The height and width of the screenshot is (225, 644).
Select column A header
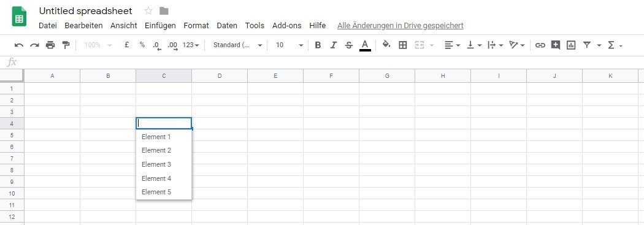pos(52,76)
